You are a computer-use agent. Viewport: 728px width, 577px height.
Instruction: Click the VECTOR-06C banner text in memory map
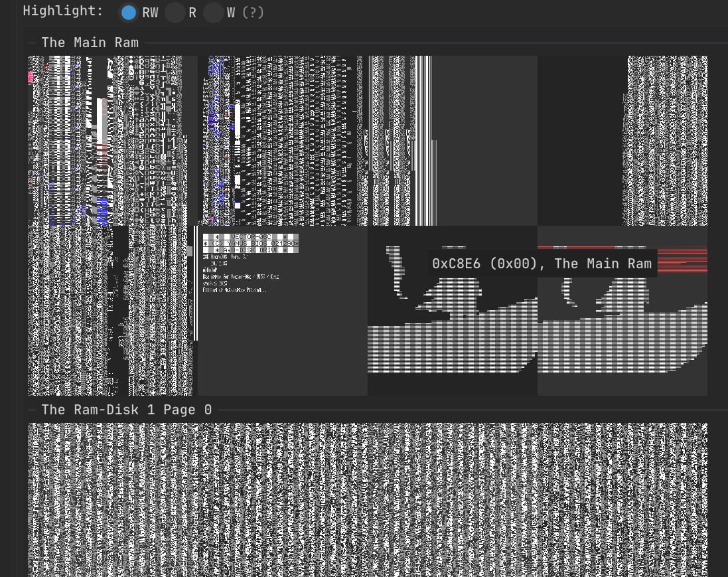click(x=250, y=236)
